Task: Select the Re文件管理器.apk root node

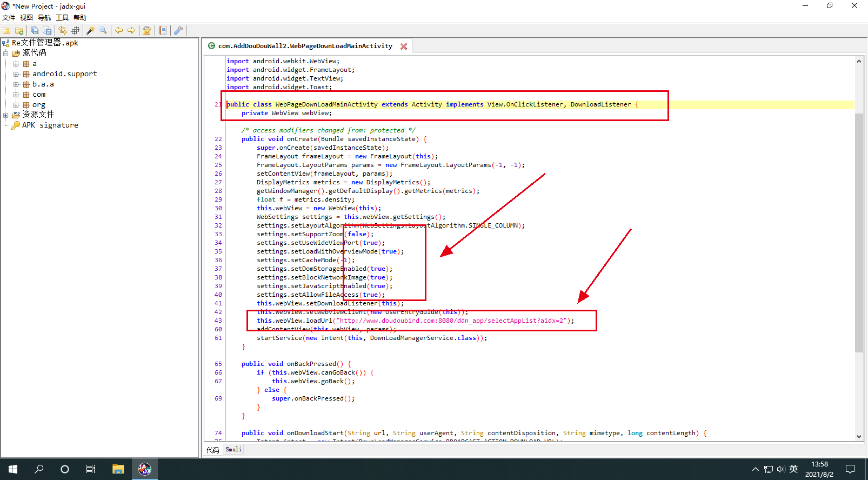Action: (x=45, y=43)
